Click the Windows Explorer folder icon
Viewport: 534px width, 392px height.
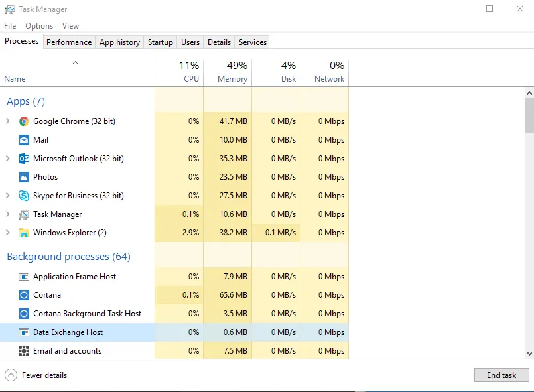(x=24, y=233)
